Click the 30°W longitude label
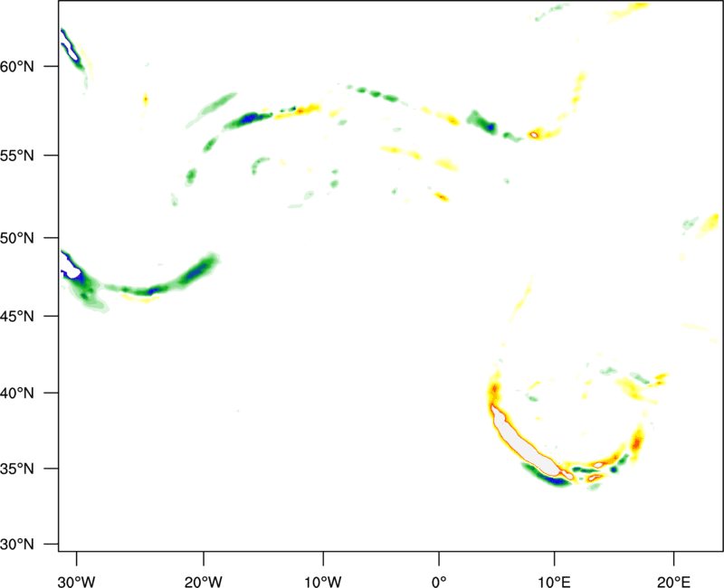 tap(77, 582)
